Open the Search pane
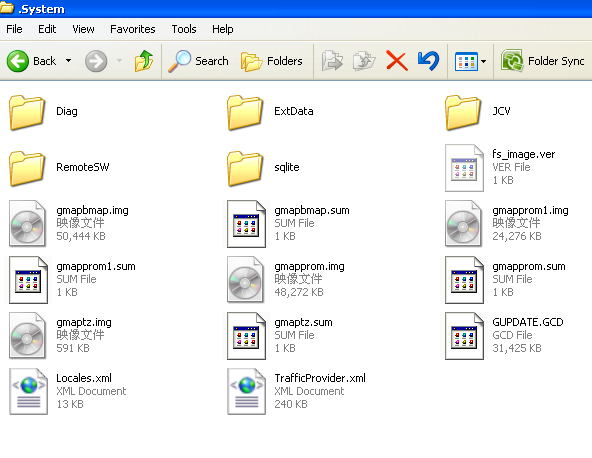 tap(198, 61)
